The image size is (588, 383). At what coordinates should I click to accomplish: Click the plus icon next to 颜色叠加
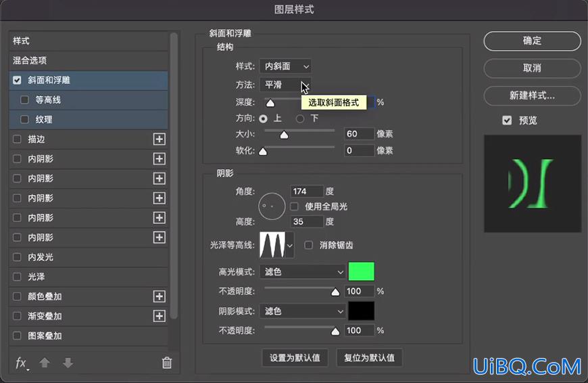pyautogui.click(x=159, y=296)
